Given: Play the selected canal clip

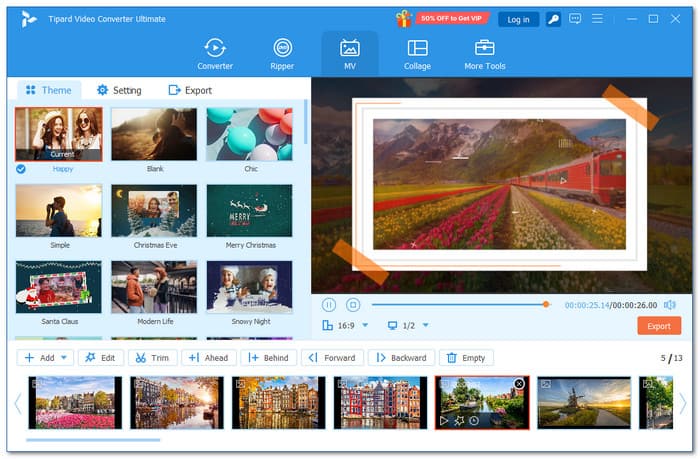Looking at the screenshot, I should tap(444, 420).
